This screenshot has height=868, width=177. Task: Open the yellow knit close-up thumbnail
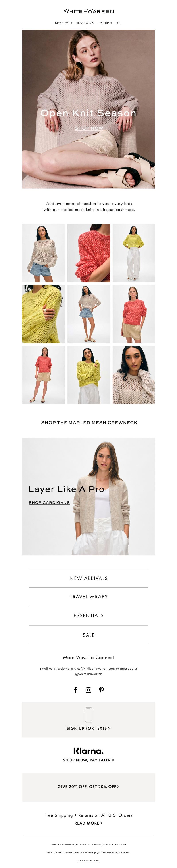(44, 314)
